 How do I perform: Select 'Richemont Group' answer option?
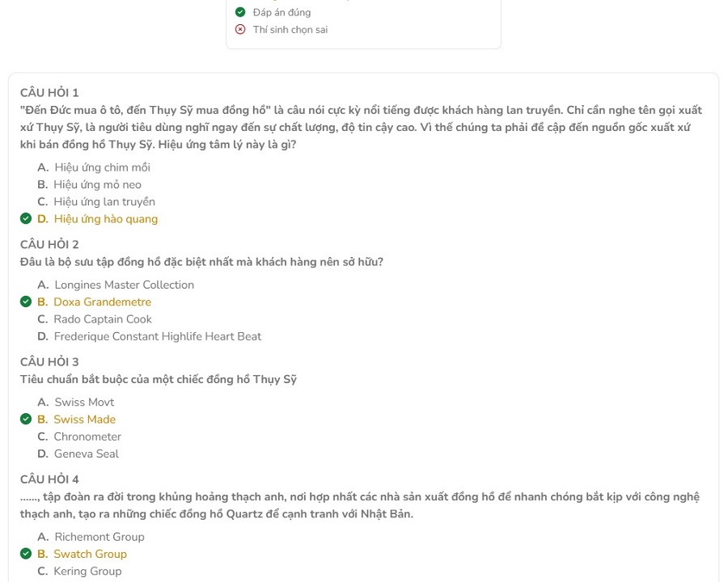coord(91,537)
